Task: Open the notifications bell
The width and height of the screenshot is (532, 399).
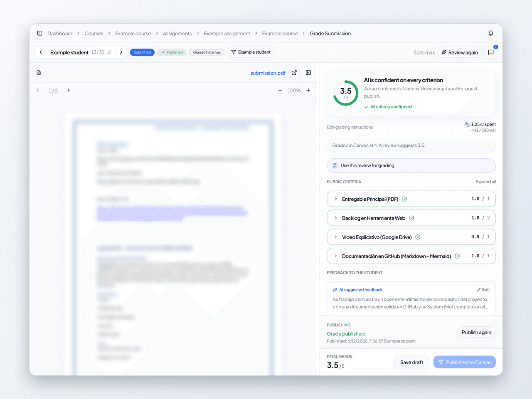Action: click(x=491, y=33)
